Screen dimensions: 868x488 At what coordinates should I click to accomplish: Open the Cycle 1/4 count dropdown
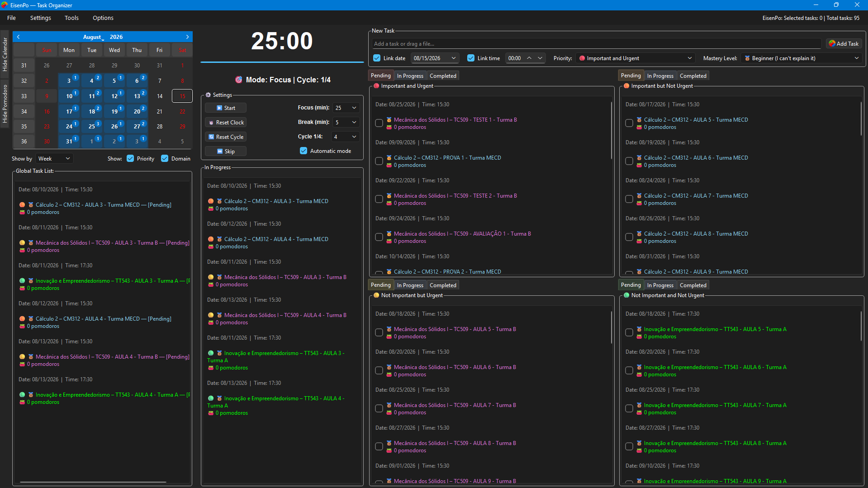pos(346,137)
